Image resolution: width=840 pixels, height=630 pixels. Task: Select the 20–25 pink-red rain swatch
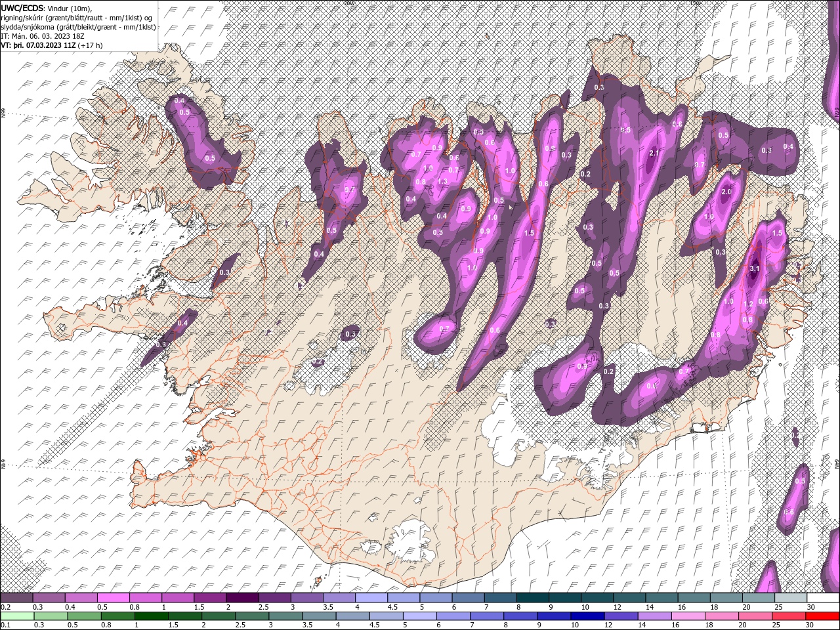pyautogui.click(x=756, y=616)
